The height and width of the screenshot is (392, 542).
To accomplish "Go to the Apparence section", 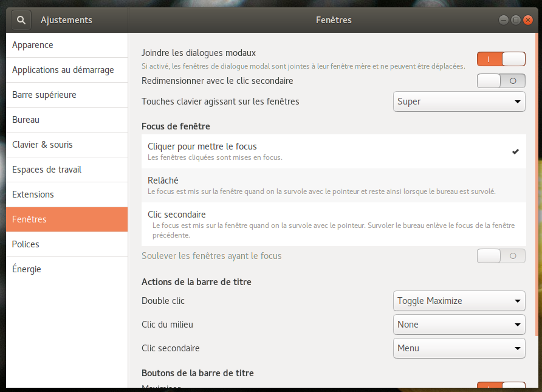I will coord(67,45).
